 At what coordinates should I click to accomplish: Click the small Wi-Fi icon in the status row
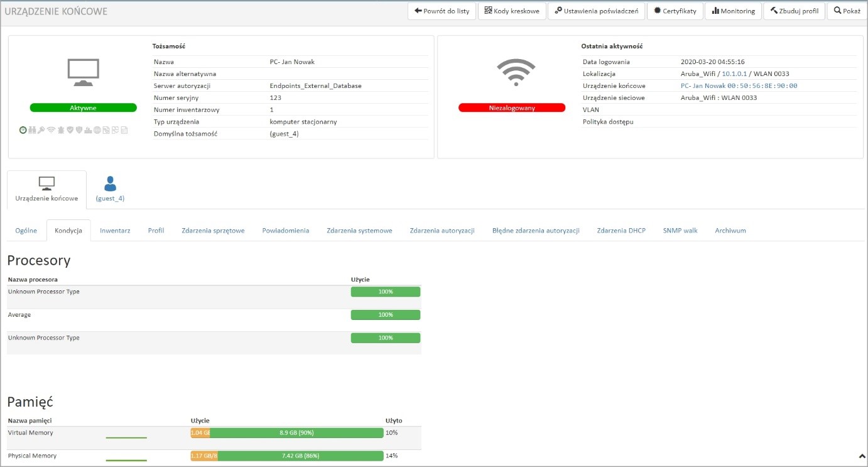pyautogui.click(x=51, y=130)
